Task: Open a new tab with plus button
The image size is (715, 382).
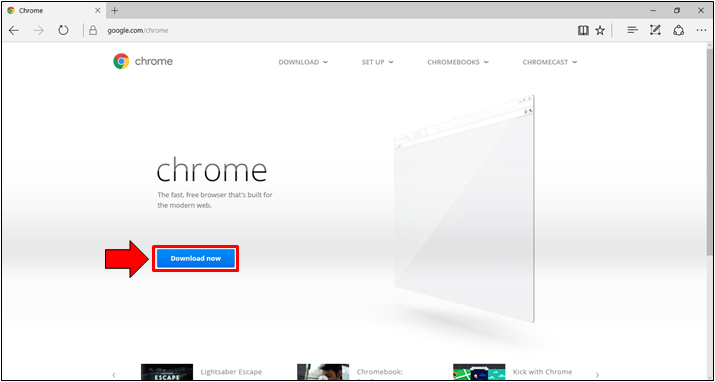Action: click(115, 10)
